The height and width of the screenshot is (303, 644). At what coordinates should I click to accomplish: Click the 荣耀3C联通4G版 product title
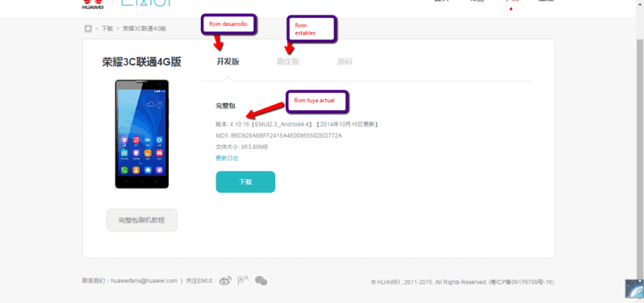pyautogui.click(x=142, y=62)
